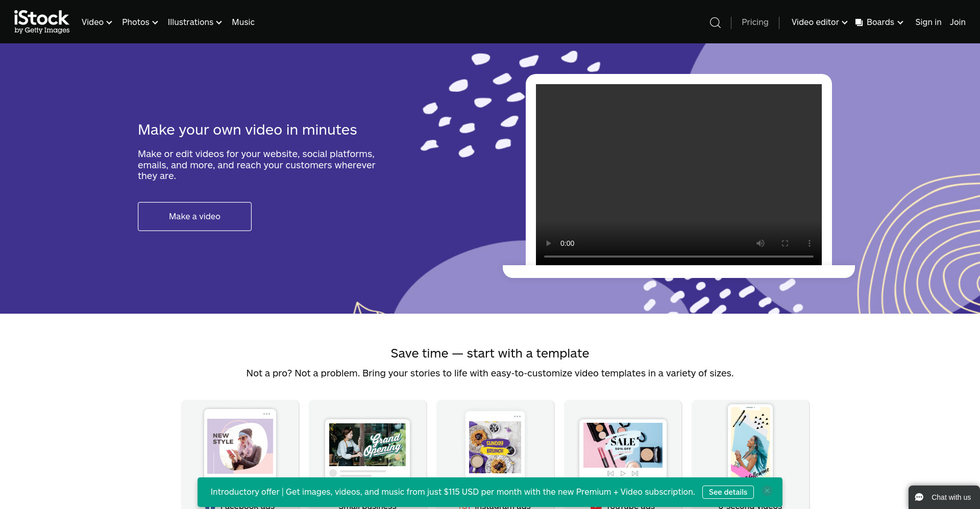Expand the Photos dropdown menu
This screenshot has width=980, height=509.
tap(140, 22)
